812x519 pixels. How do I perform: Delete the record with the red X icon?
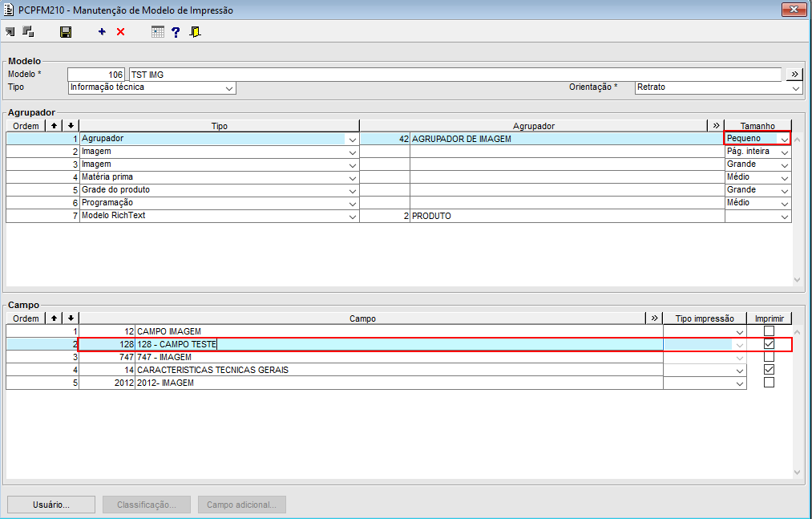(121, 32)
